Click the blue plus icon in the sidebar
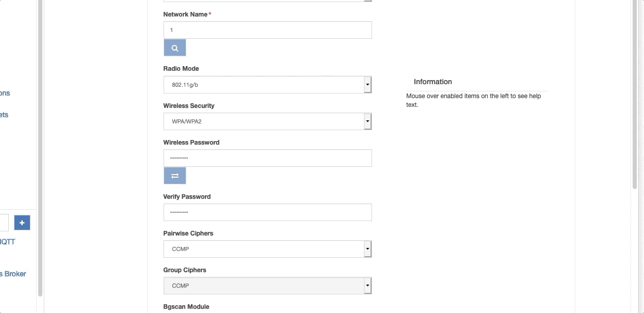Screen dimensions: 644x313 point(22,222)
